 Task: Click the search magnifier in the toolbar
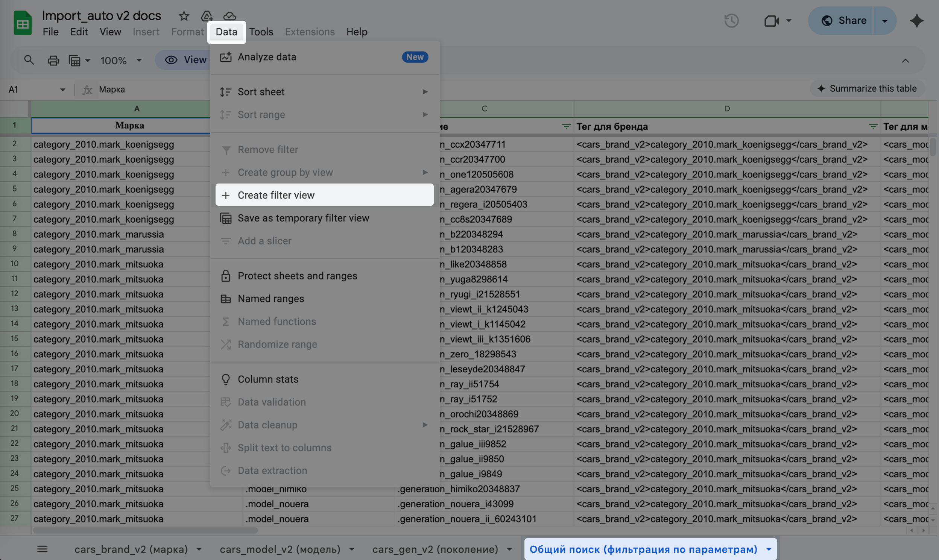(29, 60)
